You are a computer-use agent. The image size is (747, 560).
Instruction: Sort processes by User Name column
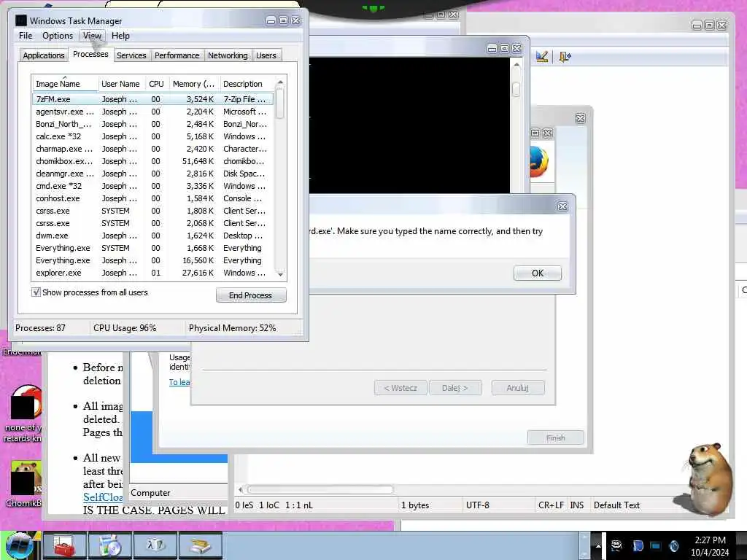pyautogui.click(x=122, y=84)
